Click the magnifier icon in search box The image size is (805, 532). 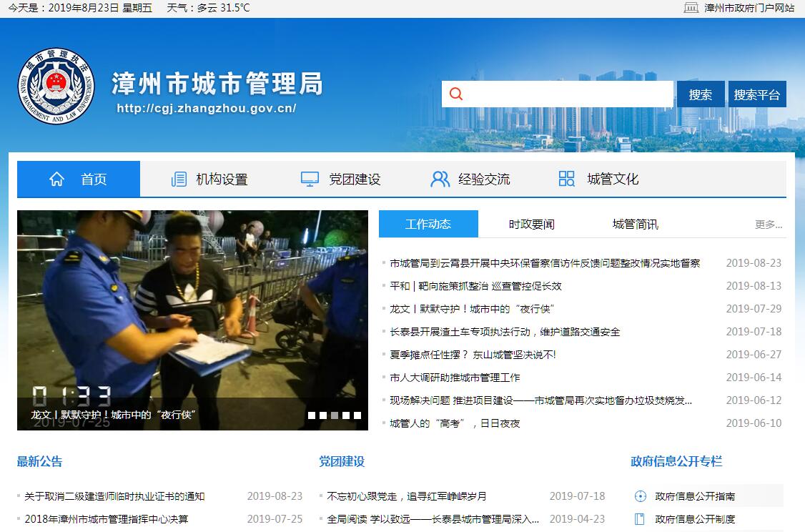[x=456, y=94]
